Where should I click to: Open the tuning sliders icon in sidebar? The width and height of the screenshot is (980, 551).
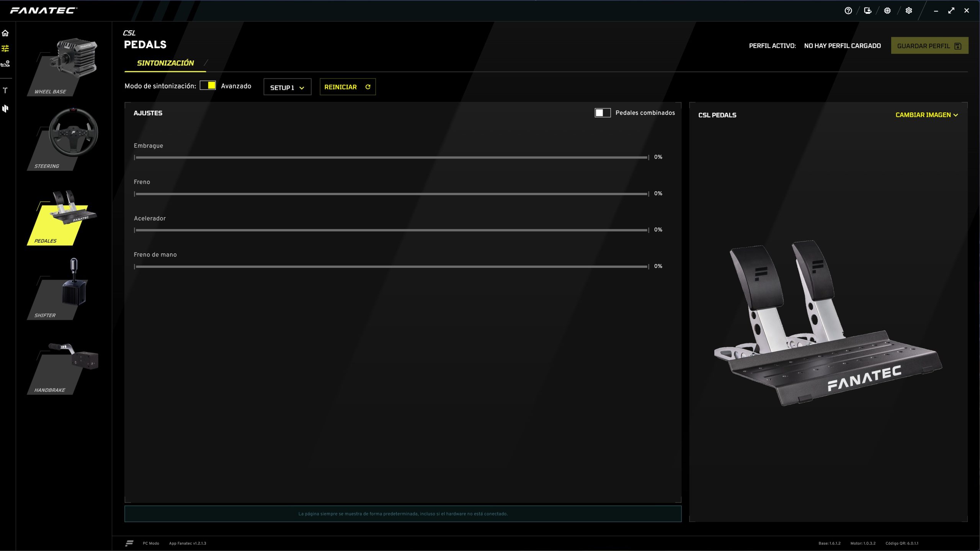point(5,49)
